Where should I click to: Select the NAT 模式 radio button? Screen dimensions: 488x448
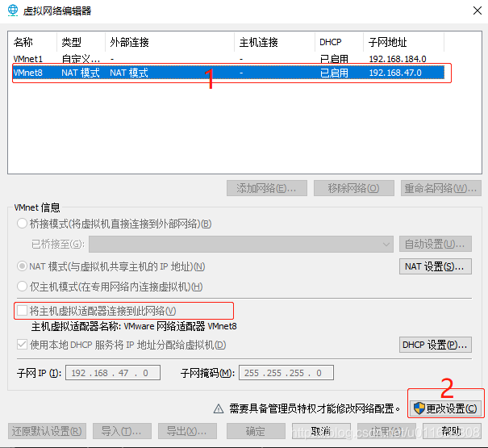click(x=22, y=266)
